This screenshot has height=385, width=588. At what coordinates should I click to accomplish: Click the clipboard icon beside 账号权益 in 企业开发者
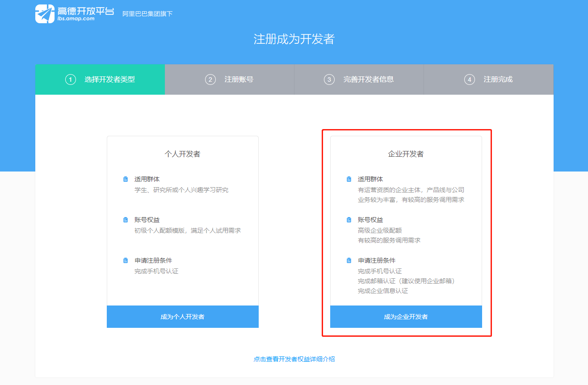click(349, 220)
